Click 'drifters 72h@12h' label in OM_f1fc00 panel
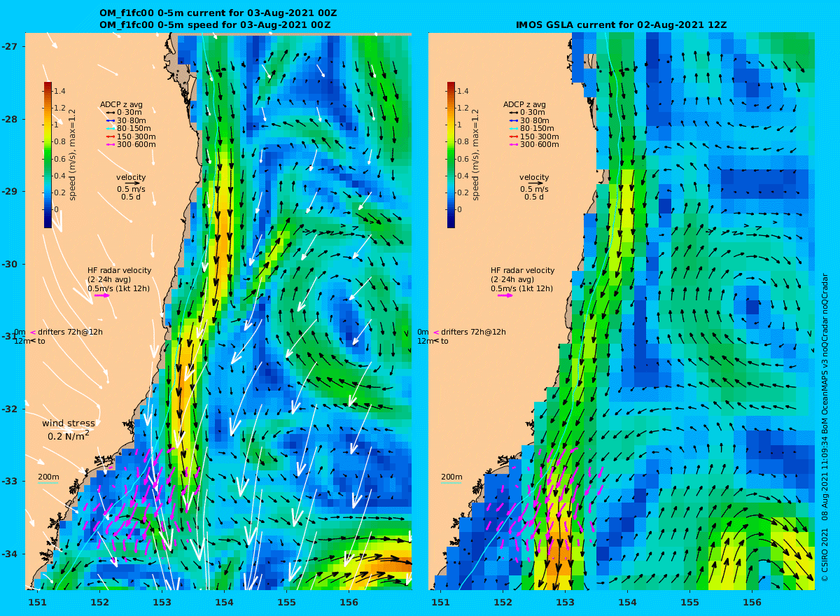Screen dimensions: 840x616 (71, 332)
